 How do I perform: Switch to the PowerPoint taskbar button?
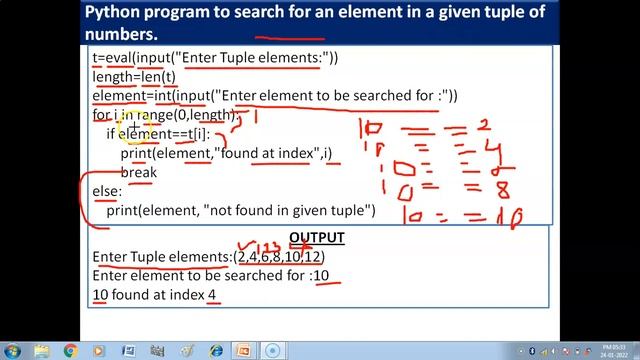tap(244, 351)
